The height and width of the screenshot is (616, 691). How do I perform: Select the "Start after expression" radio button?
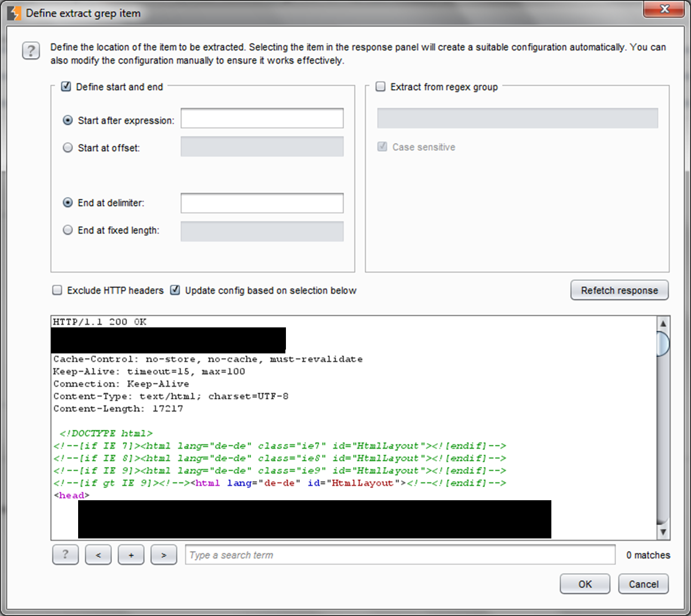68,120
